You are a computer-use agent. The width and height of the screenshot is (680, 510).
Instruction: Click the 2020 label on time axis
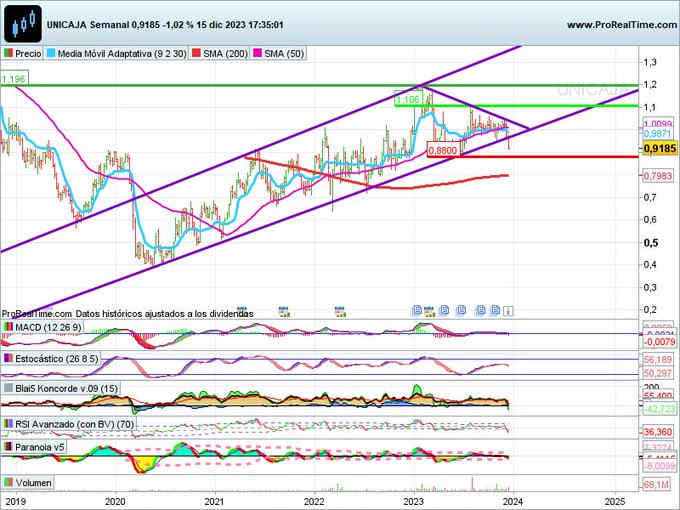115,502
